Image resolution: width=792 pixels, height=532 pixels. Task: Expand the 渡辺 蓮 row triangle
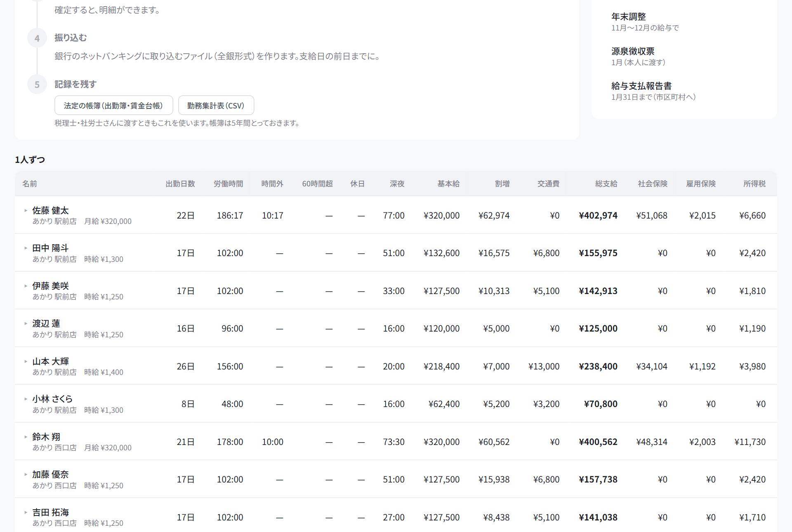tap(26, 323)
